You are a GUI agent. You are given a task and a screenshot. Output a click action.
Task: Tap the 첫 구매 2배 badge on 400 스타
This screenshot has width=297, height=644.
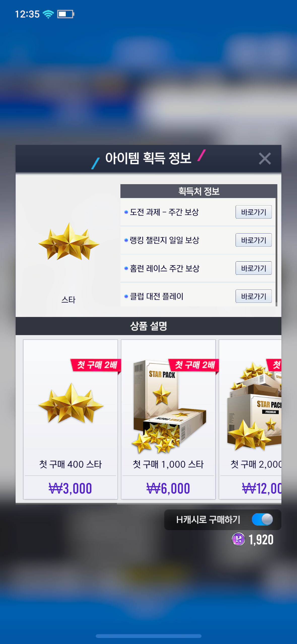[96, 365]
